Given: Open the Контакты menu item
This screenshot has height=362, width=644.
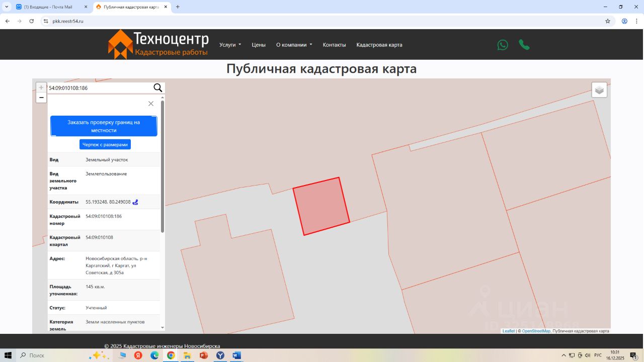Looking at the screenshot, I should click(x=335, y=45).
